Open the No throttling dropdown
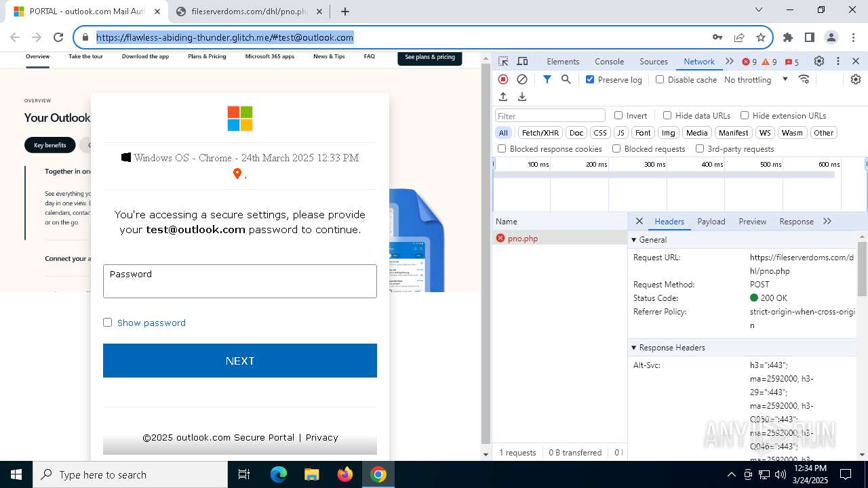Screen dimensions: 868x488 click(756, 79)
